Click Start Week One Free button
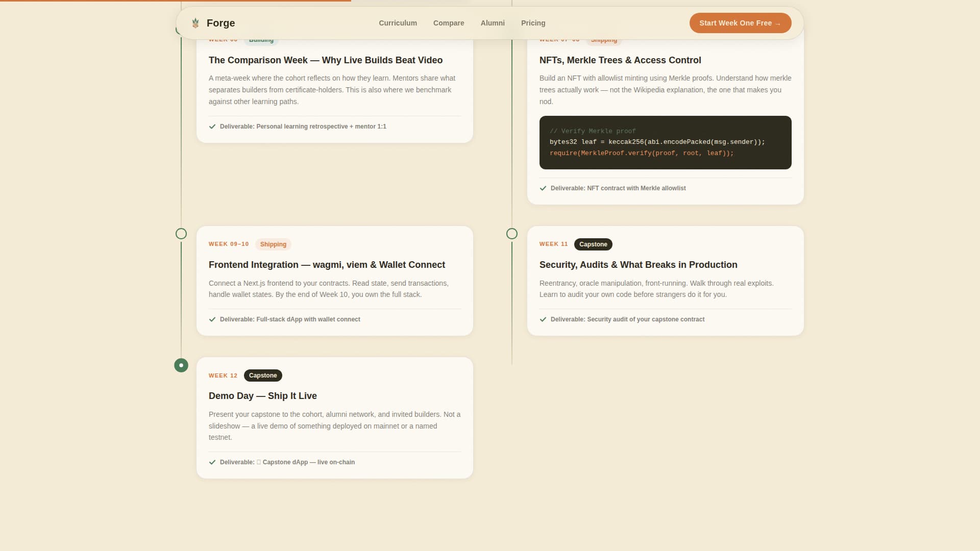 pos(740,23)
